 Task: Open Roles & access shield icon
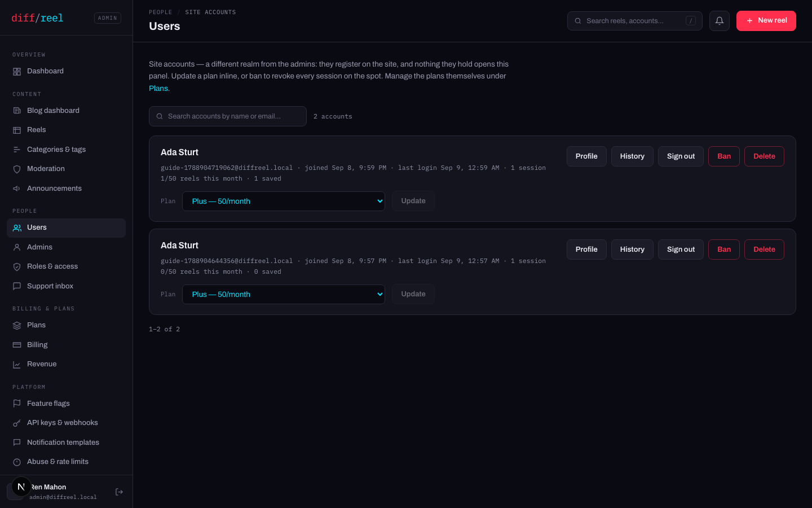pyautogui.click(x=17, y=267)
